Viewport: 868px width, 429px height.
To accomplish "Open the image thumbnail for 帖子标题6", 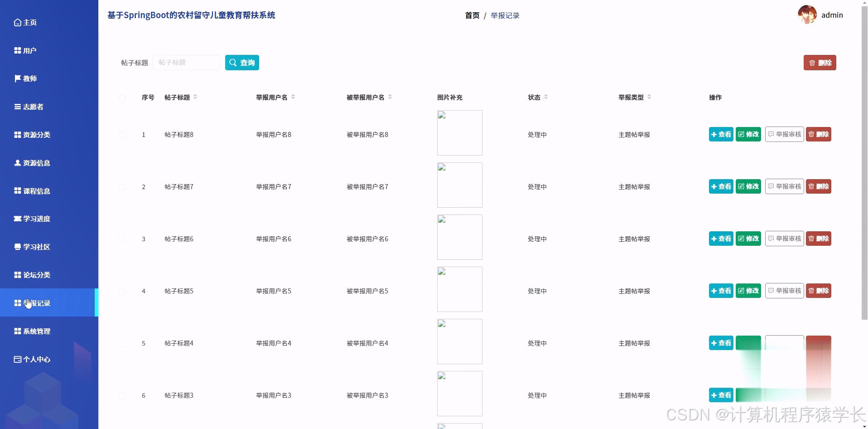I will (x=459, y=237).
